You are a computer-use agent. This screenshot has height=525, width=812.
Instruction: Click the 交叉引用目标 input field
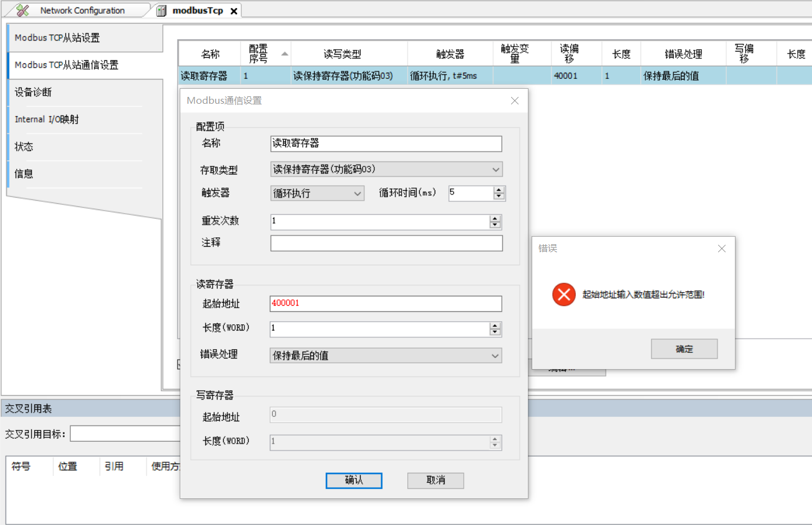(124, 434)
